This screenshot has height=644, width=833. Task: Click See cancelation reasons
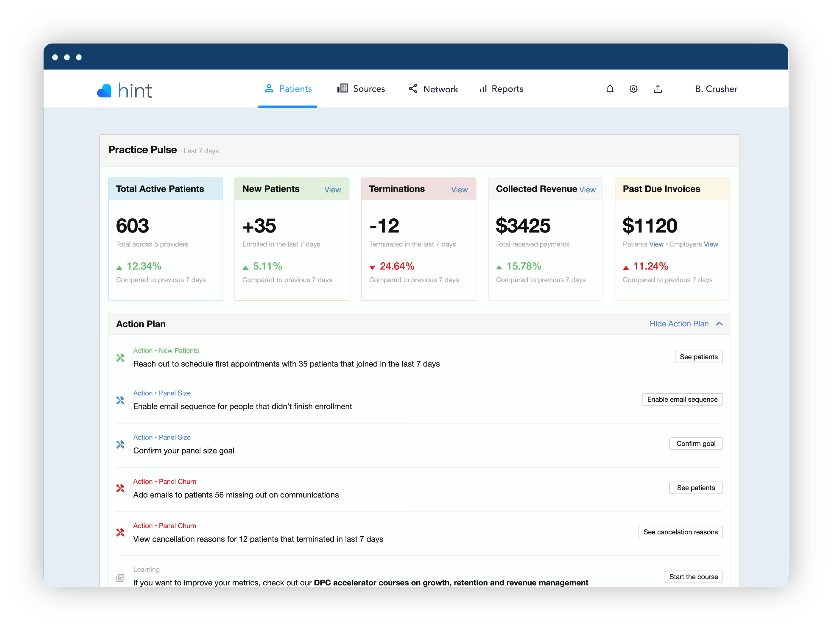(x=681, y=532)
